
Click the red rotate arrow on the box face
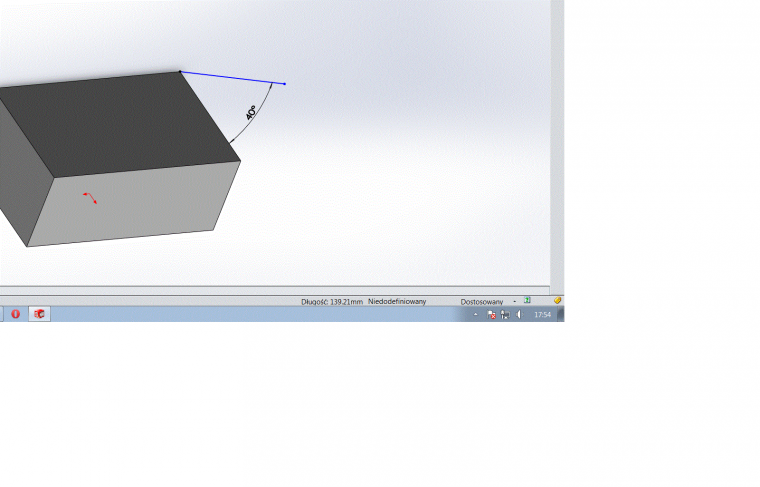pos(90,198)
